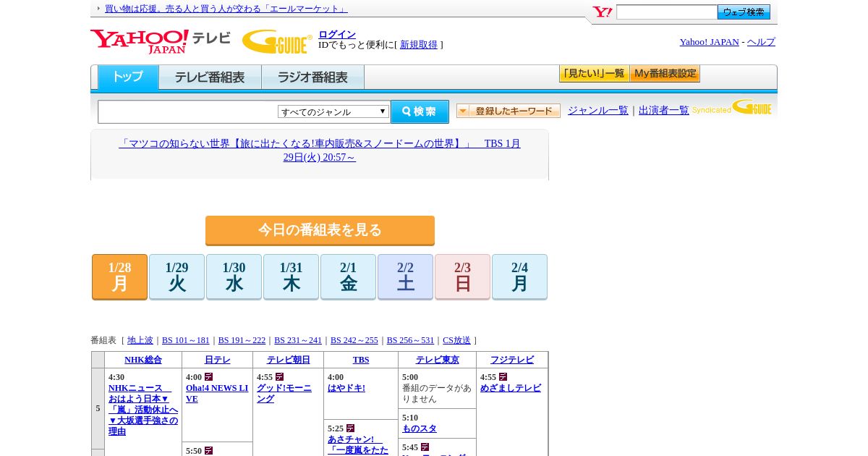Open the 日テレ channel header link
This screenshot has height=456, width=868.
tap(217, 360)
